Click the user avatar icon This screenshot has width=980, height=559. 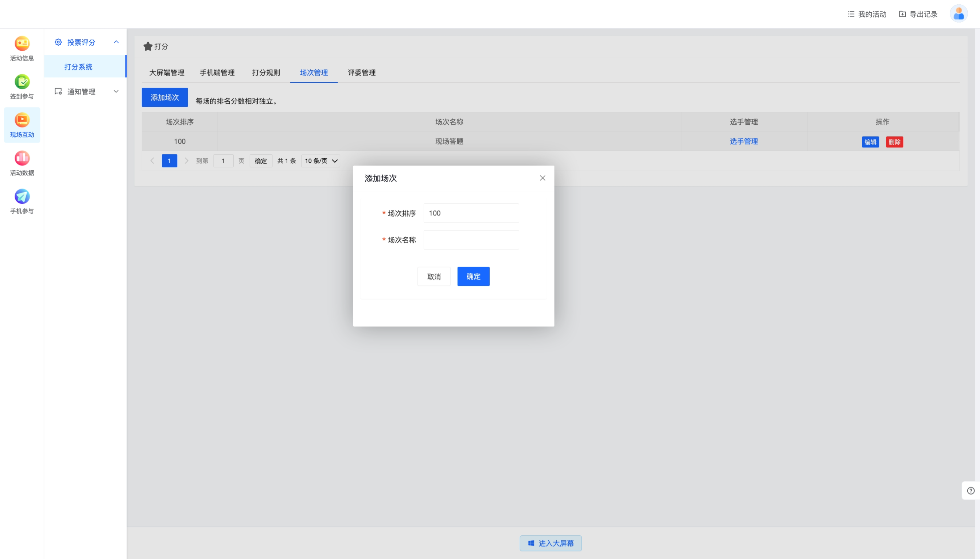click(958, 14)
